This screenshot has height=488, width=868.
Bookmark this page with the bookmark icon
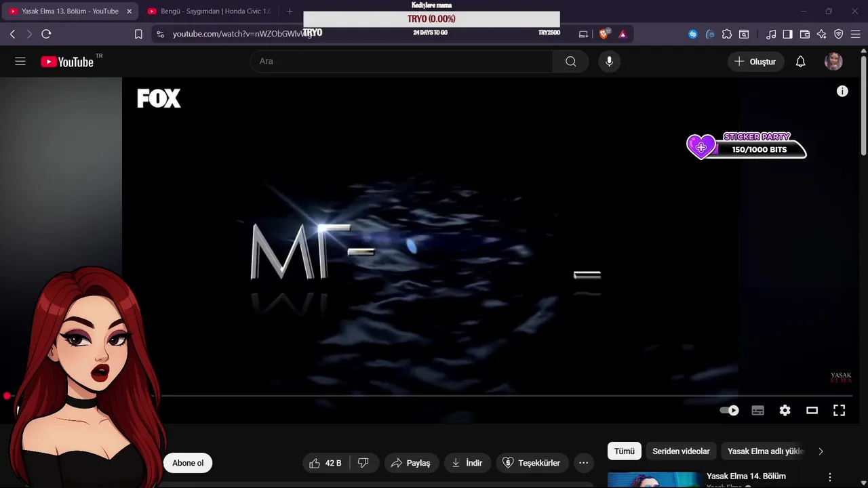pyautogui.click(x=138, y=34)
